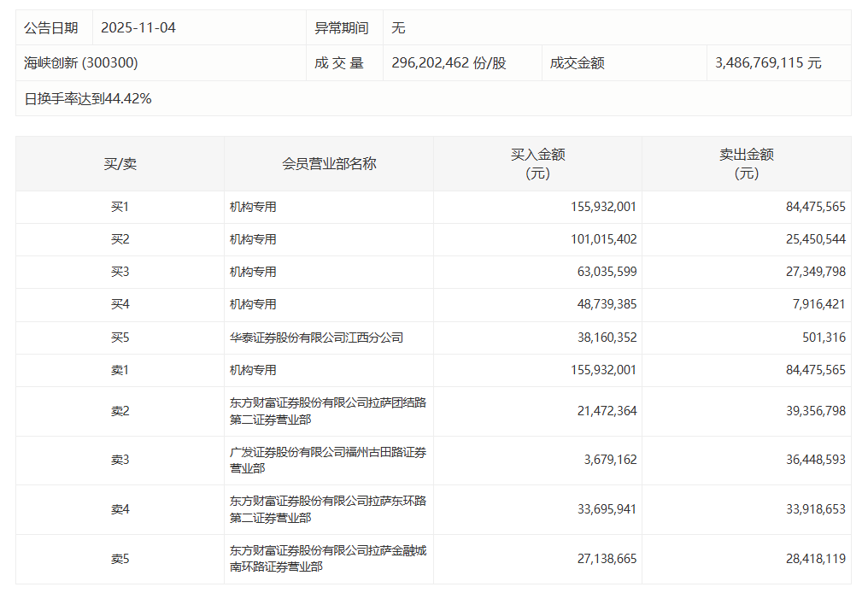Select the 买4 row label
Screen dimensions: 868x593
point(120,304)
